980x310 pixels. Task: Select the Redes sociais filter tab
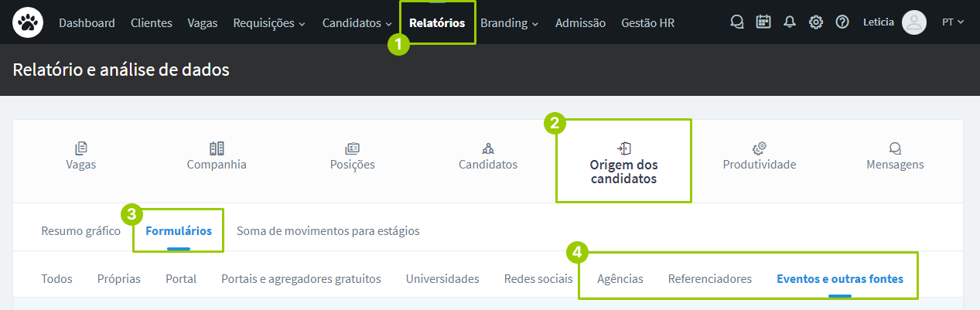tap(538, 279)
